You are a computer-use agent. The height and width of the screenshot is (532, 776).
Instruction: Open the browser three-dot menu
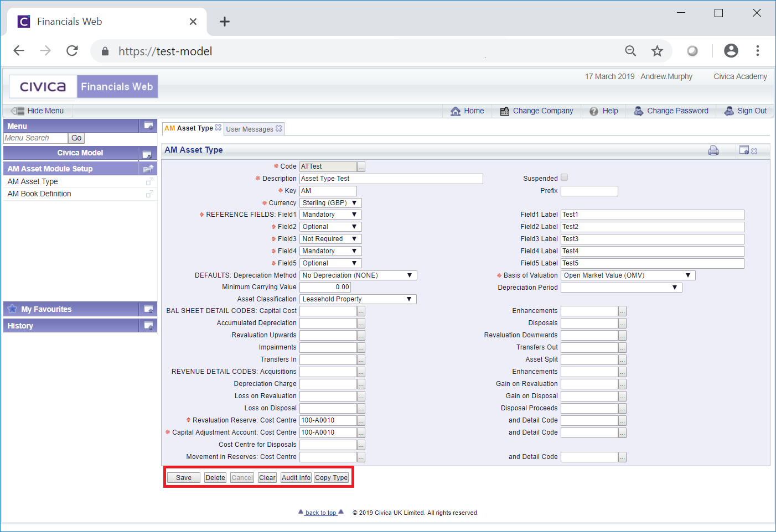coord(758,51)
